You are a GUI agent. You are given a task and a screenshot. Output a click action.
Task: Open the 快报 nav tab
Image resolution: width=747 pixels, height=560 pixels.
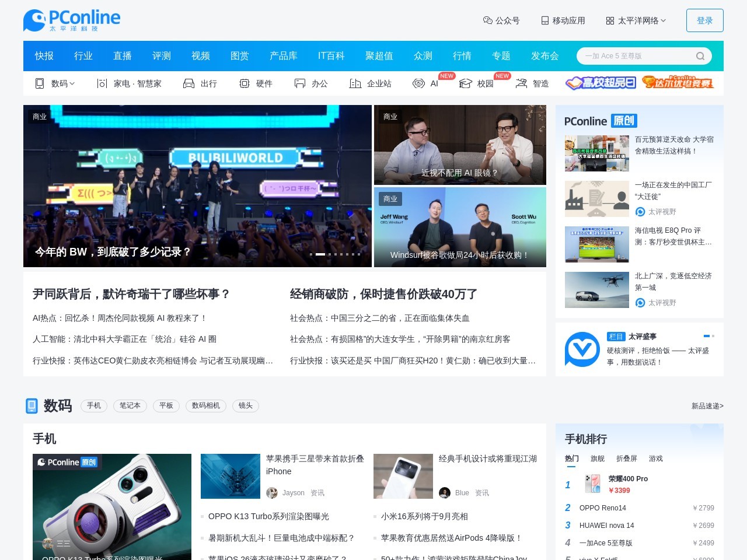click(x=44, y=56)
